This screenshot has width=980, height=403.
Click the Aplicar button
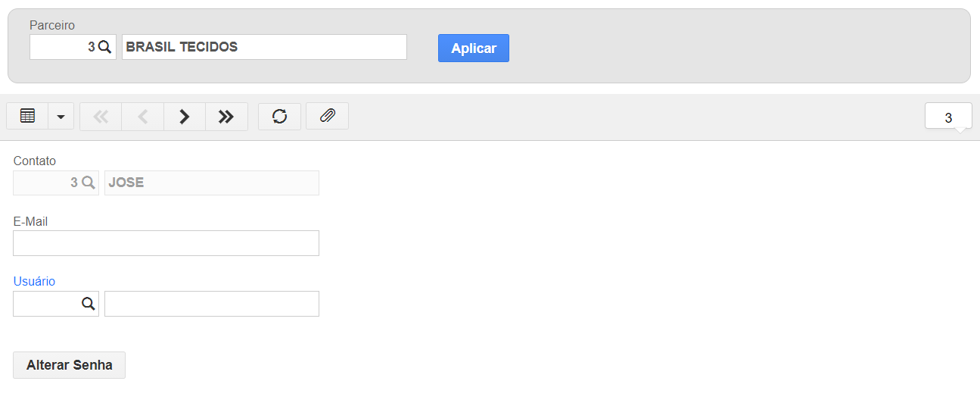(x=474, y=48)
